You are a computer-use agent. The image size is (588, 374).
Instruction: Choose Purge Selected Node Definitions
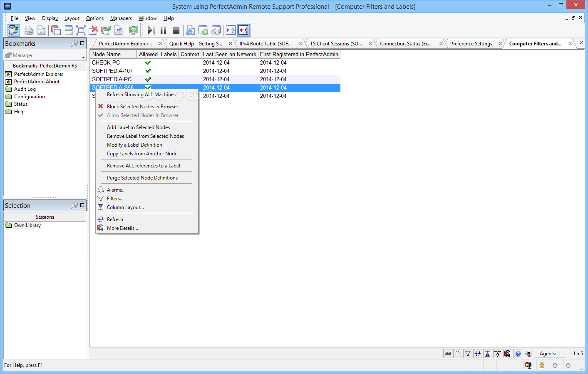tap(142, 178)
